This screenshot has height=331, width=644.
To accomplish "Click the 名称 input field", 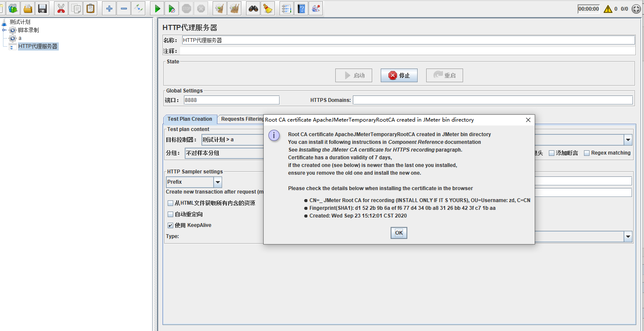I will 408,40.
